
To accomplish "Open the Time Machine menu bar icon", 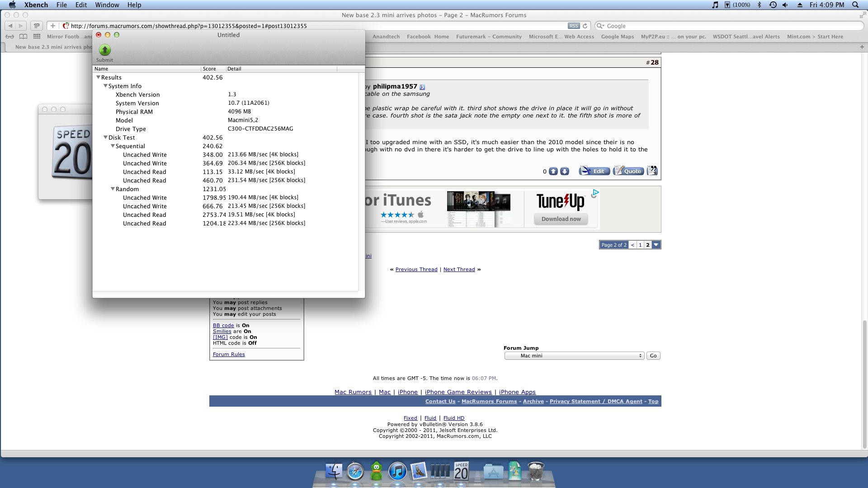I will 773,5.
